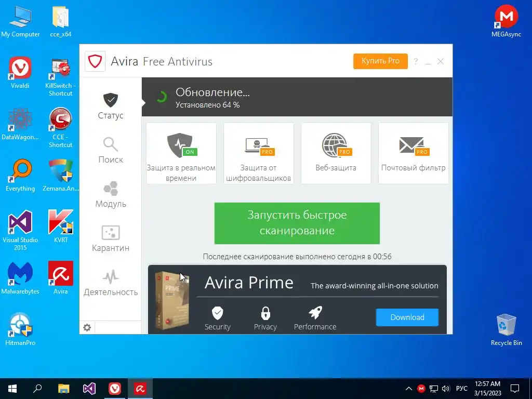Screen dimensions: 532x399
Task: Toggle Защита в реальном времени tile
Action: coord(181,153)
